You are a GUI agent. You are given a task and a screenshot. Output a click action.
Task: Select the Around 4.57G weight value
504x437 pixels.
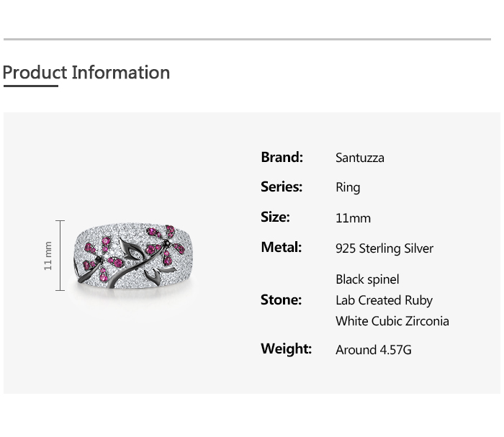coord(374,350)
